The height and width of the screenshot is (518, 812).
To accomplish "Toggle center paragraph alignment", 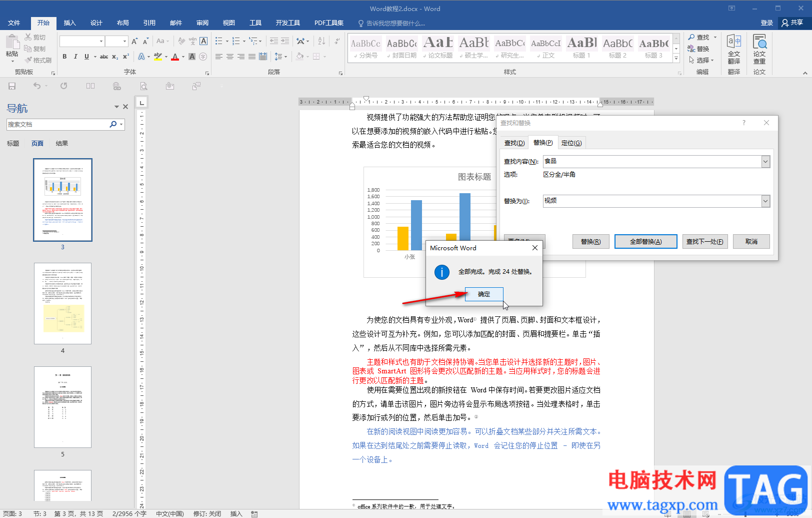I will 230,57.
